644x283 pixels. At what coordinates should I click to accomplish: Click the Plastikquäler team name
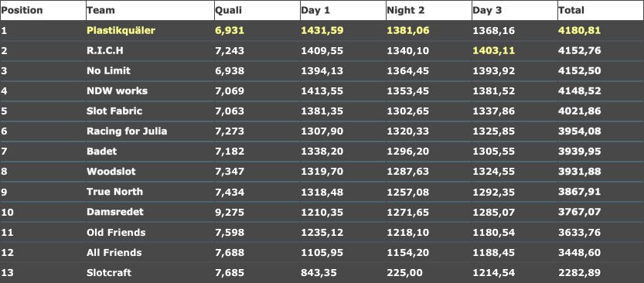point(121,31)
